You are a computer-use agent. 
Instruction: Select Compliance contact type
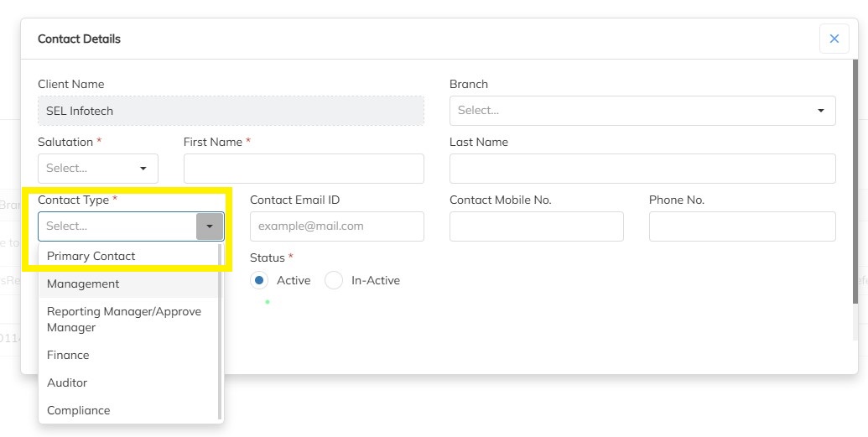(x=78, y=410)
